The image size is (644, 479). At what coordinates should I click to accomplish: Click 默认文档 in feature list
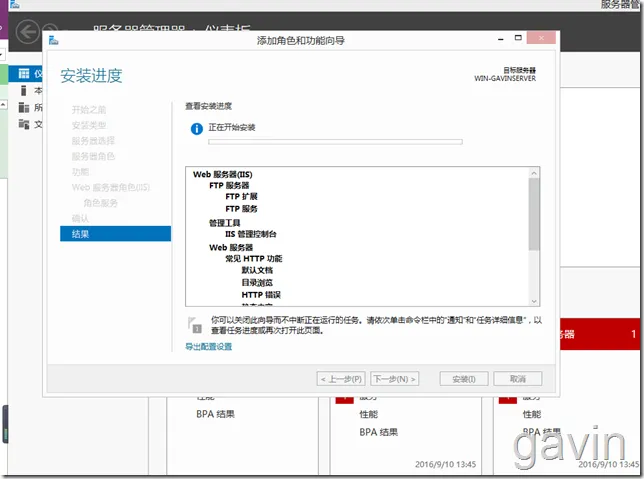coord(257,270)
